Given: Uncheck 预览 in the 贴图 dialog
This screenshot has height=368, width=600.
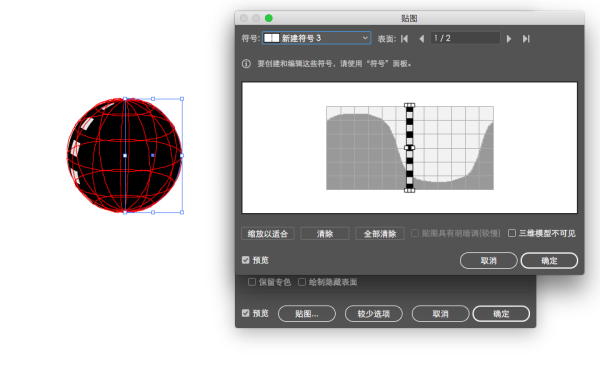Looking at the screenshot, I should tap(246, 260).
